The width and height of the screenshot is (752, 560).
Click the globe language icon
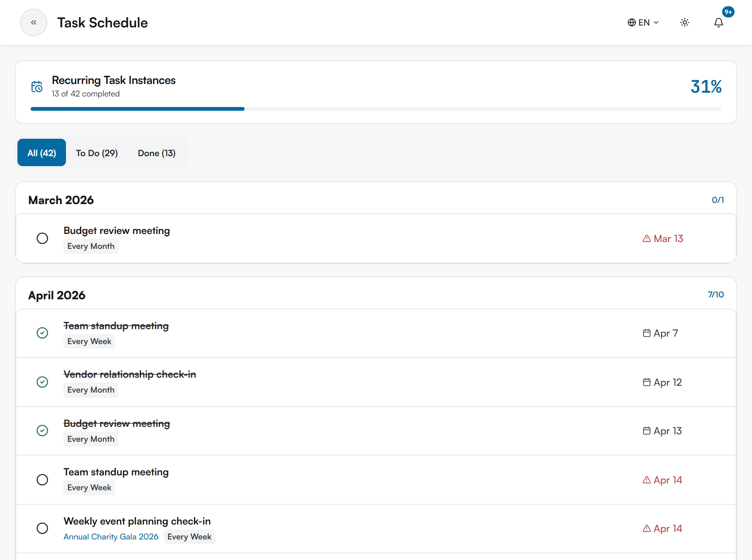(631, 22)
